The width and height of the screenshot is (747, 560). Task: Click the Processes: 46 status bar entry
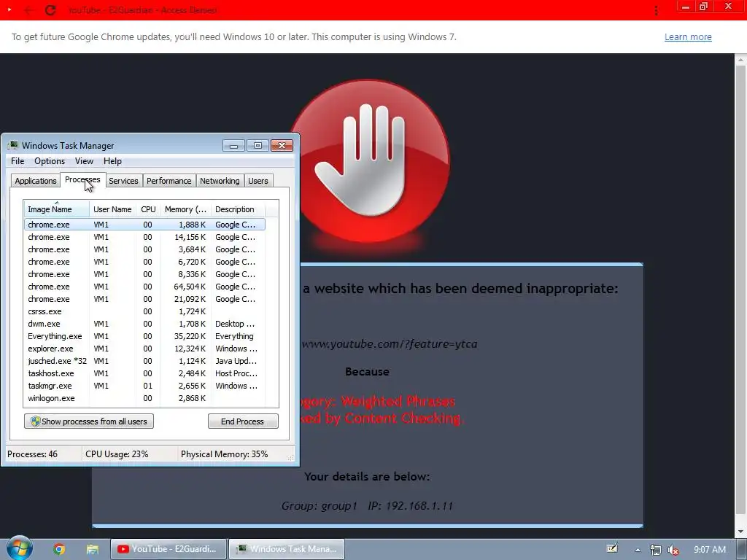coord(32,454)
